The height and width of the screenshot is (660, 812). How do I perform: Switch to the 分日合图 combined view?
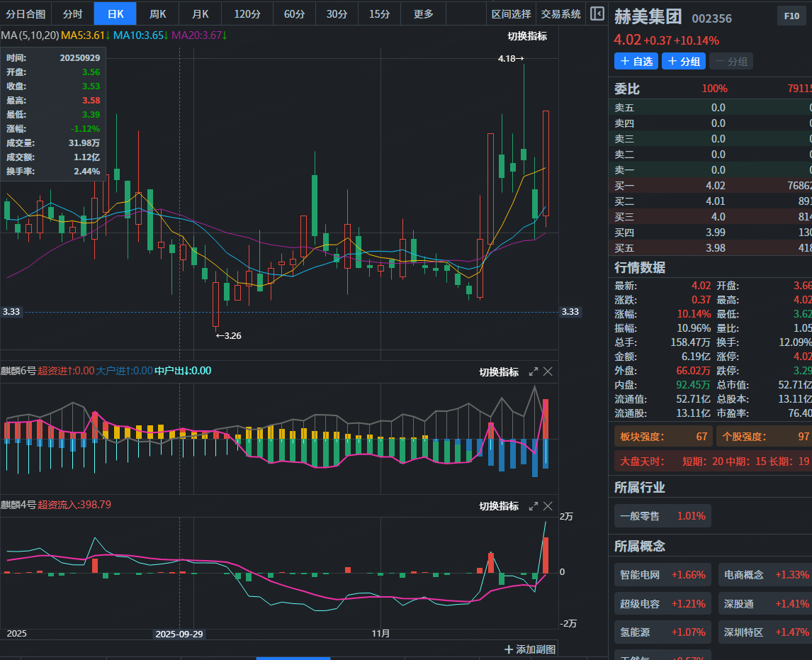click(x=26, y=13)
